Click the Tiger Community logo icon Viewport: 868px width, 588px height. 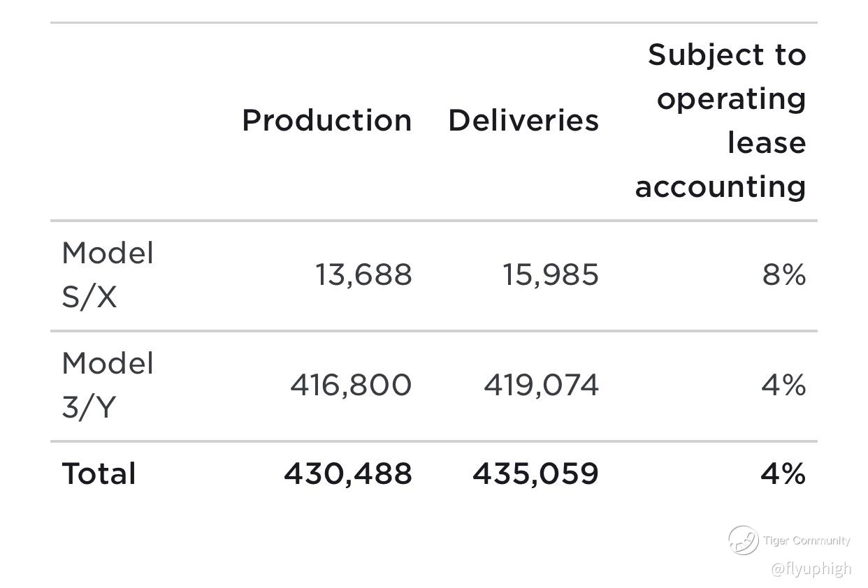click(x=743, y=540)
